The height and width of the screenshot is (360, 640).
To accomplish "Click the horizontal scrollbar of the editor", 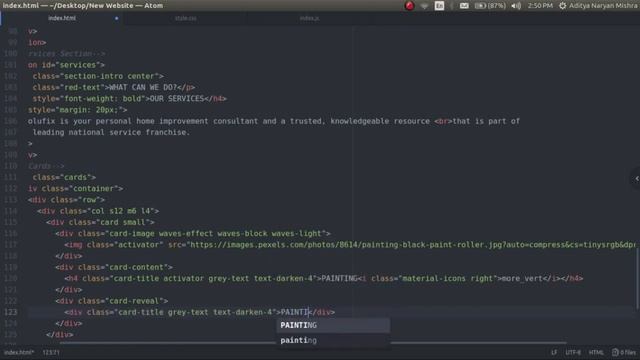I will [313, 343].
